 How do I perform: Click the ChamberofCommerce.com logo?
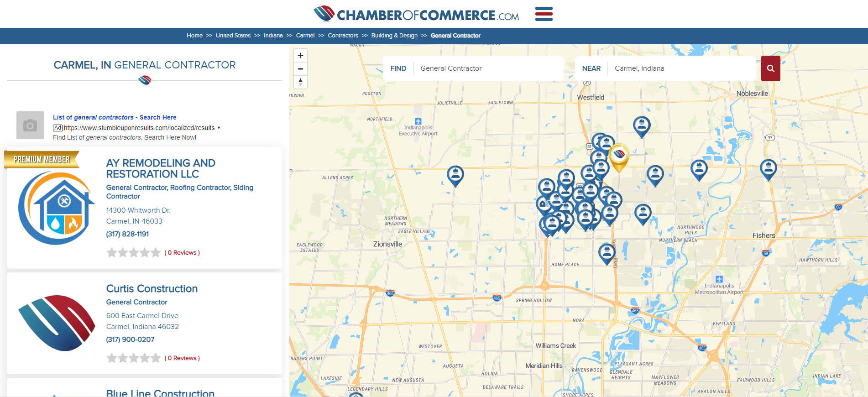click(416, 15)
